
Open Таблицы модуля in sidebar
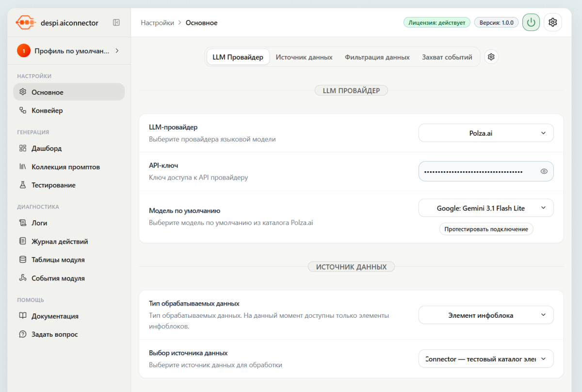(x=69, y=260)
